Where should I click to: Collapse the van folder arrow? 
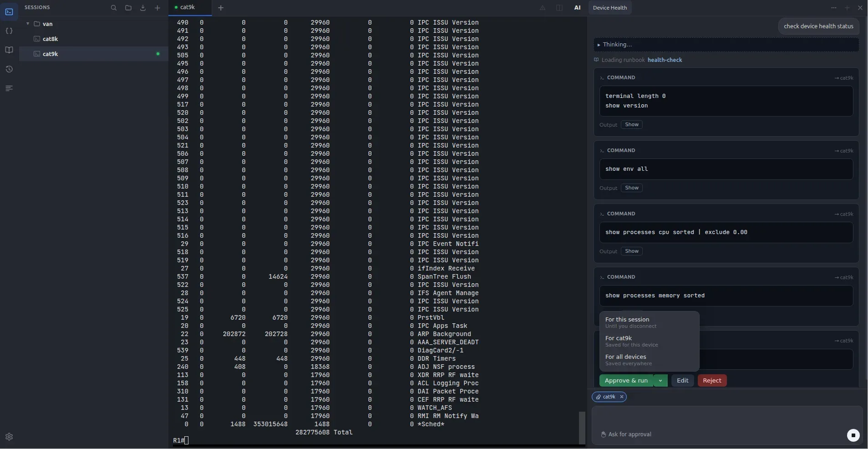tap(28, 24)
